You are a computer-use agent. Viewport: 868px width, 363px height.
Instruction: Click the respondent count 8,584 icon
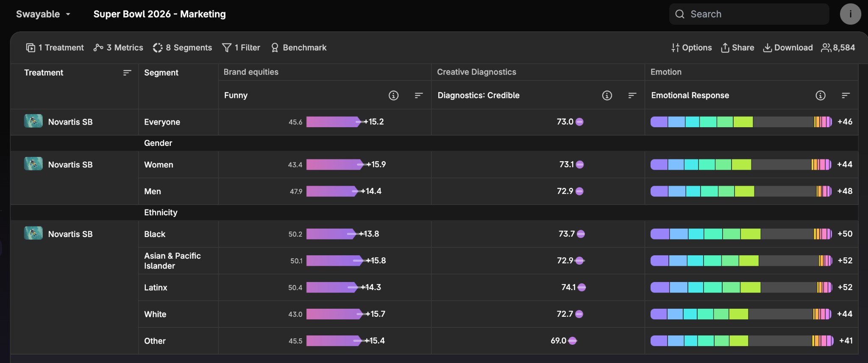click(x=826, y=47)
